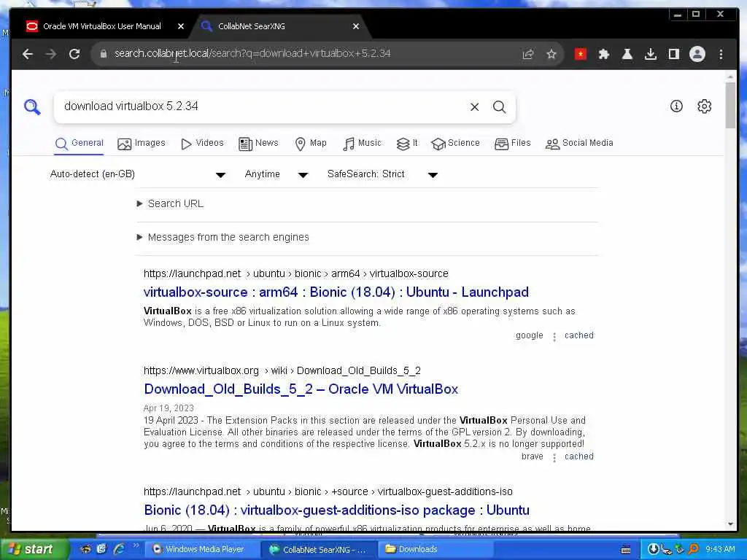Open Chrome downloads tray icon
Viewport: 747px width, 560px height.
point(650,54)
